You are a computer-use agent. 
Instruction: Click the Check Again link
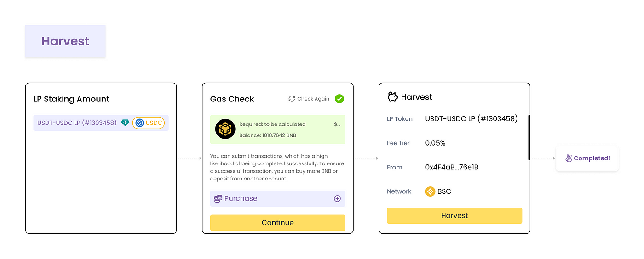[x=313, y=99]
